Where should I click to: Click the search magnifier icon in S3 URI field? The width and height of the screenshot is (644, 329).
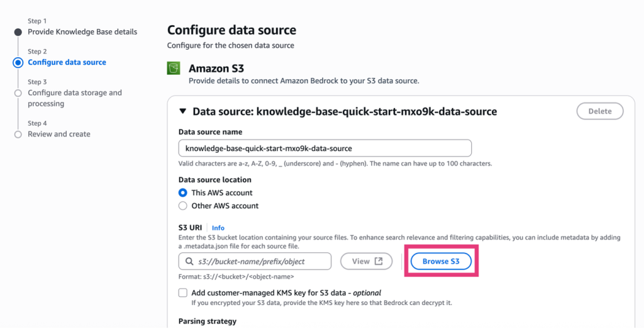coord(189,261)
